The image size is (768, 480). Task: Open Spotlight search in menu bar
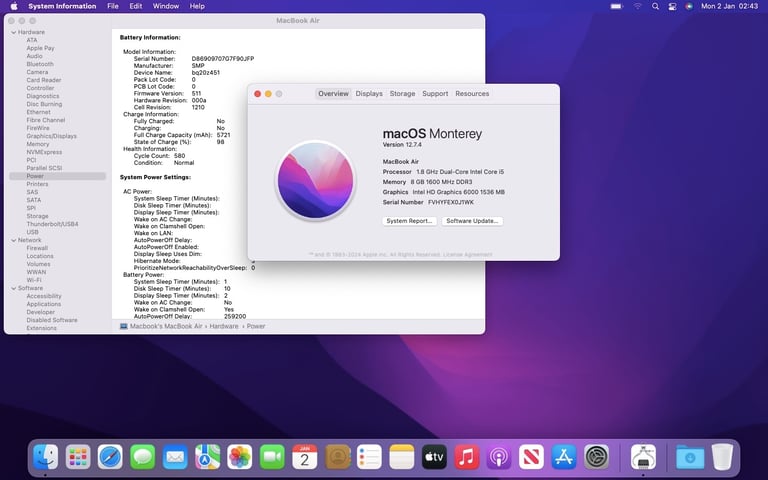(x=655, y=6)
